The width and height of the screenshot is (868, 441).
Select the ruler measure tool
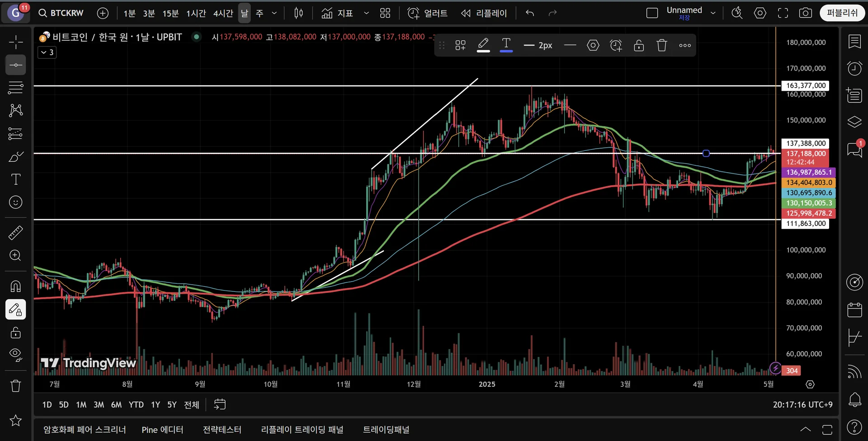click(15, 233)
